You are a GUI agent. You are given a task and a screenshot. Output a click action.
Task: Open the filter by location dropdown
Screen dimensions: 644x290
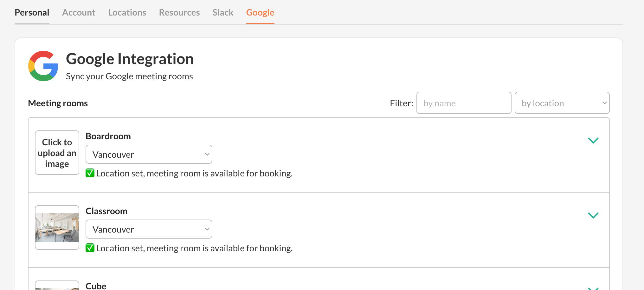click(x=562, y=103)
